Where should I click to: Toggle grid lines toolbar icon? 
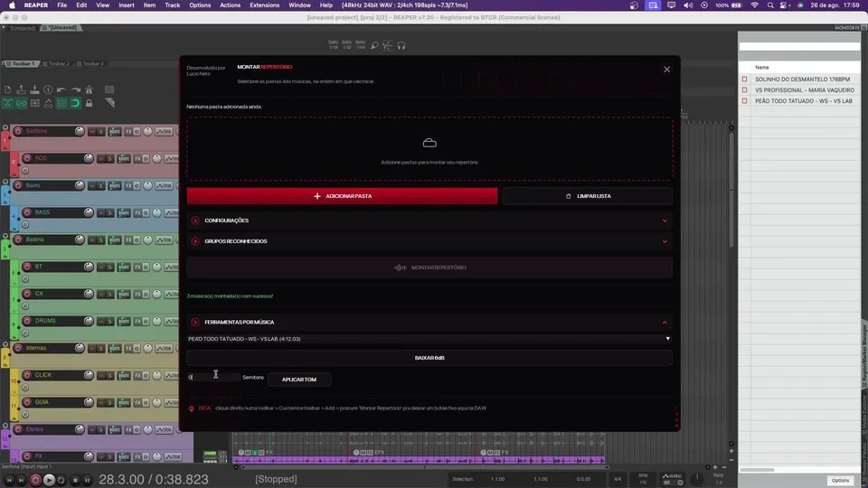coord(61,103)
